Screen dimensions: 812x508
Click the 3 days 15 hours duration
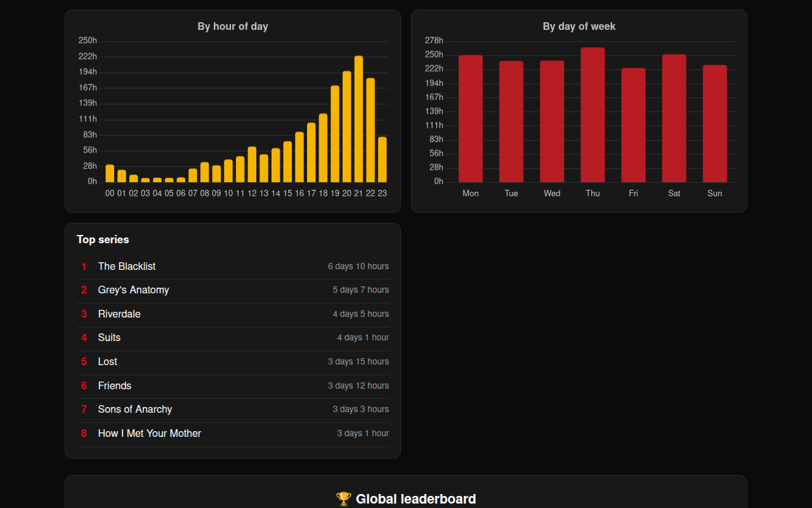coord(358,362)
